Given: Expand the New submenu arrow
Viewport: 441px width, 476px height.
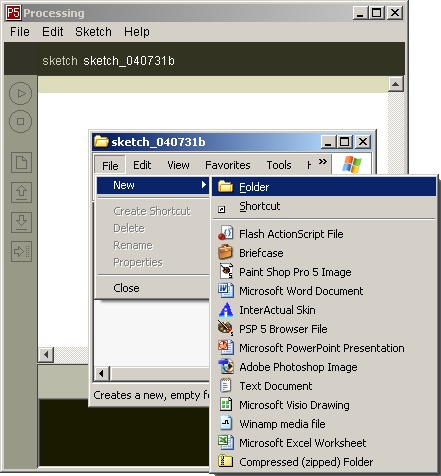Looking at the screenshot, I should click(203, 185).
